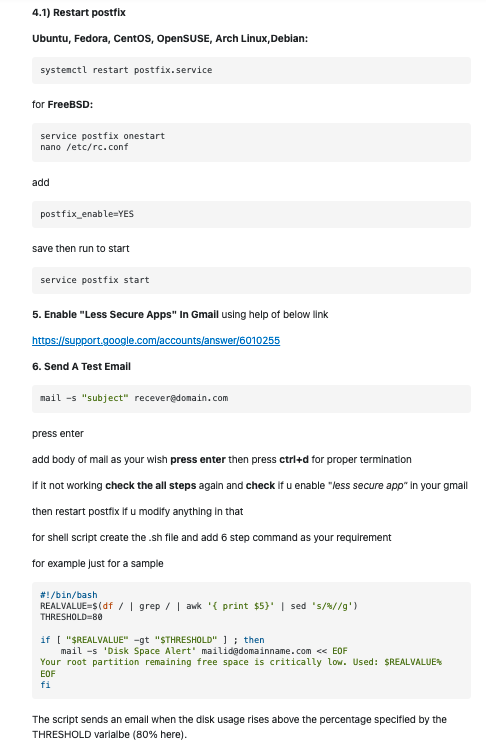Click the postfix_enable=YES code block
Image resolution: width=486 pixels, height=743 pixels.
pyautogui.click(x=251, y=214)
